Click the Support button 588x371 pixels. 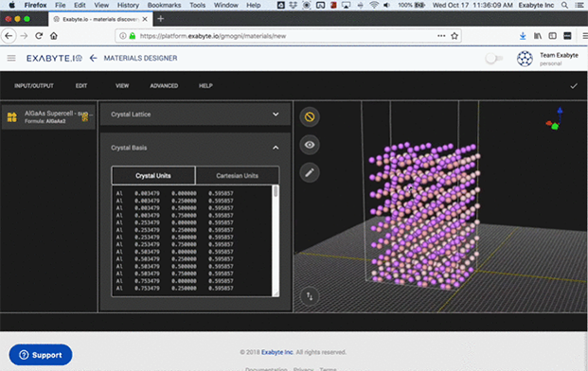point(41,355)
